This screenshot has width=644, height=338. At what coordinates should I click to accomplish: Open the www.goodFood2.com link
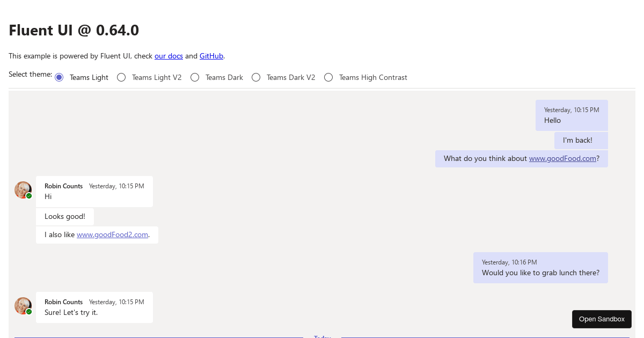pyautogui.click(x=112, y=234)
